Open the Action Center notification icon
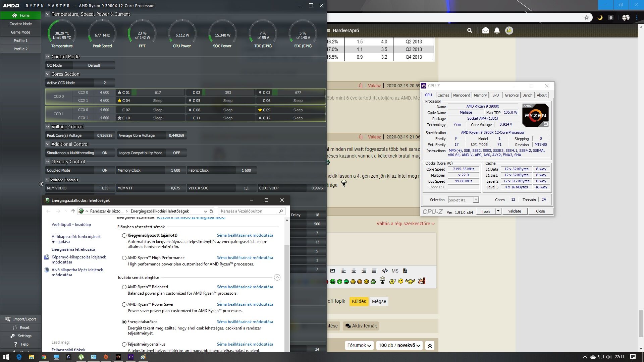Image resolution: width=644 pixels, height=362 pixels. click(633, 357)
